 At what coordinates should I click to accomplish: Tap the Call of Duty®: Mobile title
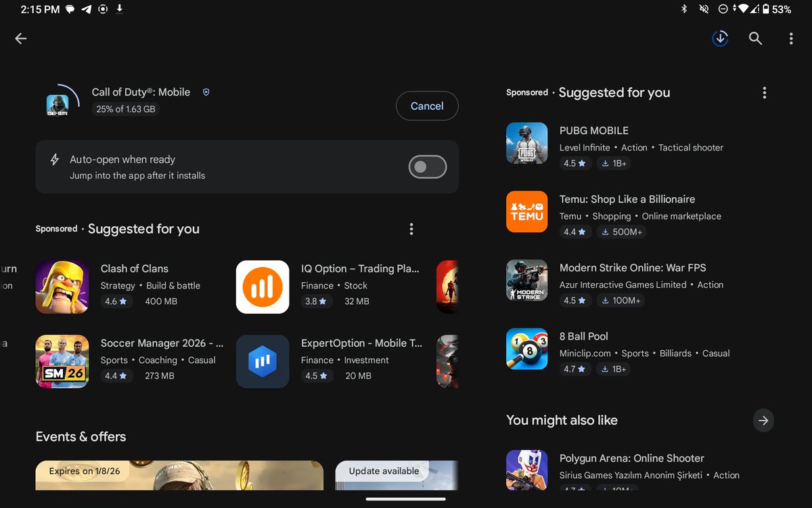click(x=141, y=92)
